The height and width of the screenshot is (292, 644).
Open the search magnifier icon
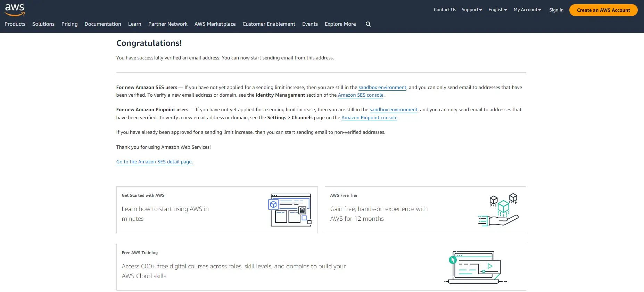pyautogui.click(x=368, y=24)
